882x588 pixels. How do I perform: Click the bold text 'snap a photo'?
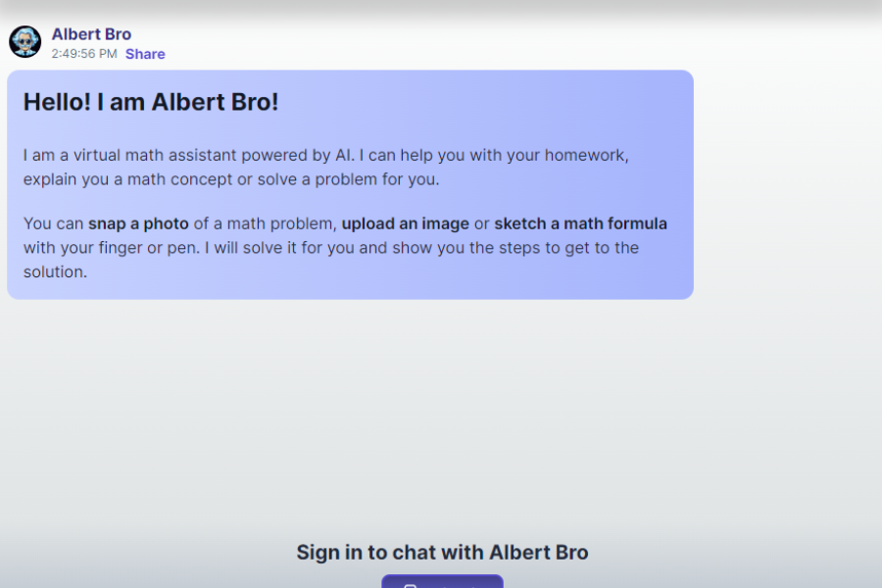pyautogui.click(x=137, y=223)
